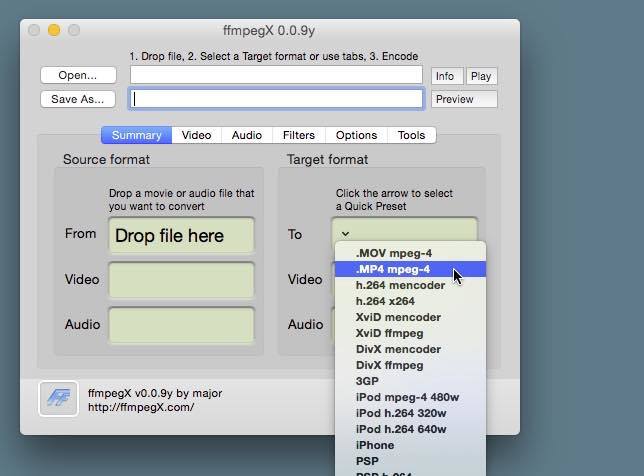Choose the 3GP preset
644x476 pixels.
(x=410, y=382)
